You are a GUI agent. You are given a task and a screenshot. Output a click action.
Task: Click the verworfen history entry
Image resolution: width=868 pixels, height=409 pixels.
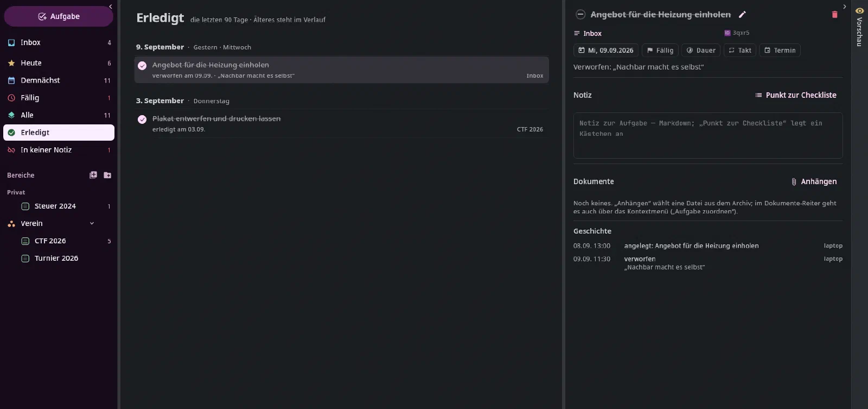pyautogui.click(x=708, y=263)
